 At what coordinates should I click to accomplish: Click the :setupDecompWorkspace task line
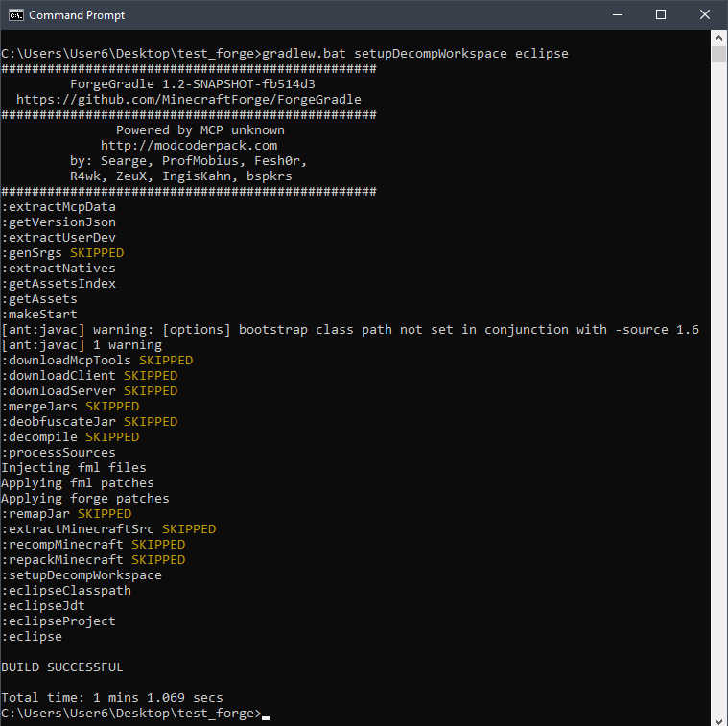coord(82,574)
